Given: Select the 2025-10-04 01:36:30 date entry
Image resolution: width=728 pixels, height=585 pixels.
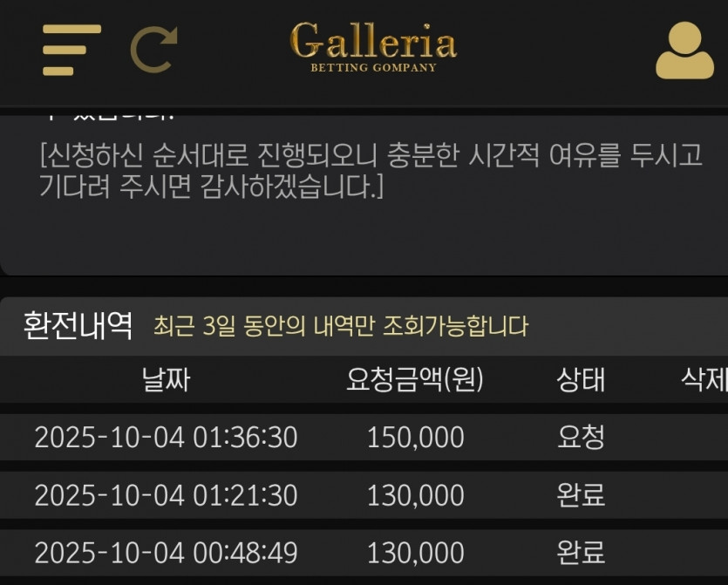Looking at the screenshot, I should pyautogui.click(x=166, y=437).
